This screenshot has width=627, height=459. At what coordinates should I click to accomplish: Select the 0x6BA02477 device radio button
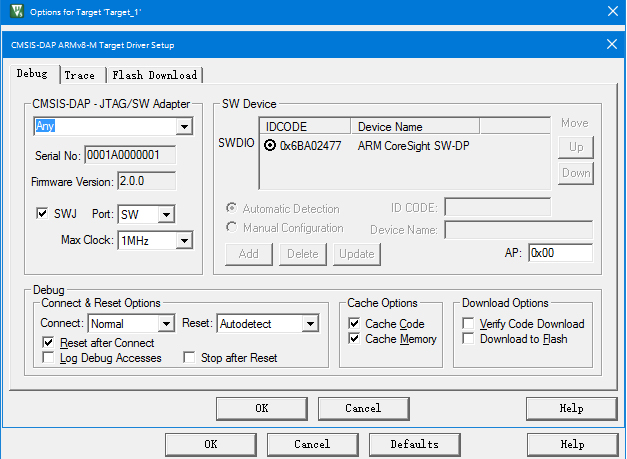[270, 146]
